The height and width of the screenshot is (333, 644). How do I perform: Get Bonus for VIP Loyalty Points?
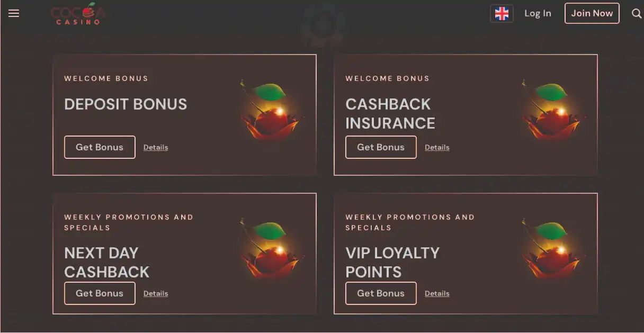pyautogui.click(x=381, y=293)
